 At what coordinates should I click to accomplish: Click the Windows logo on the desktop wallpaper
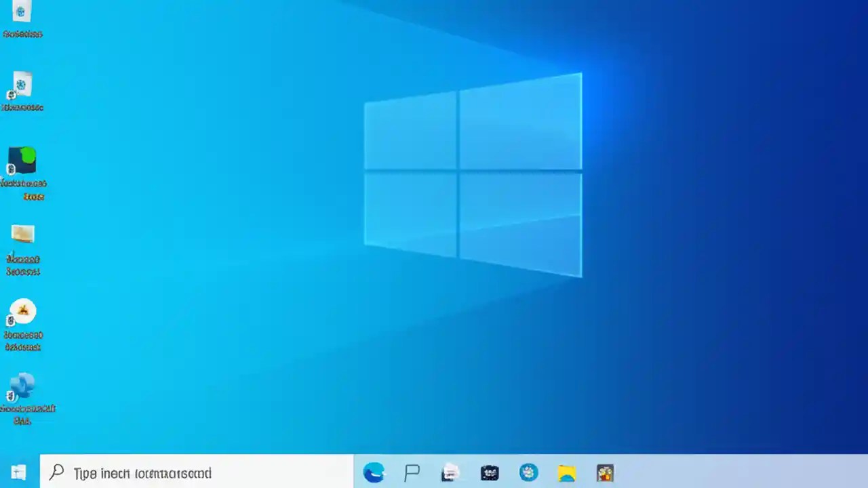coord(473,175)
